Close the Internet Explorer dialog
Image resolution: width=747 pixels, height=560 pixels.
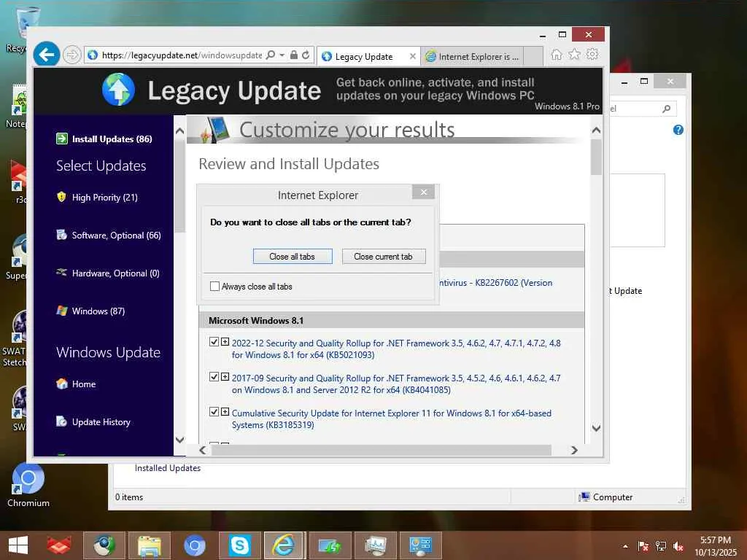coord(424,192)
